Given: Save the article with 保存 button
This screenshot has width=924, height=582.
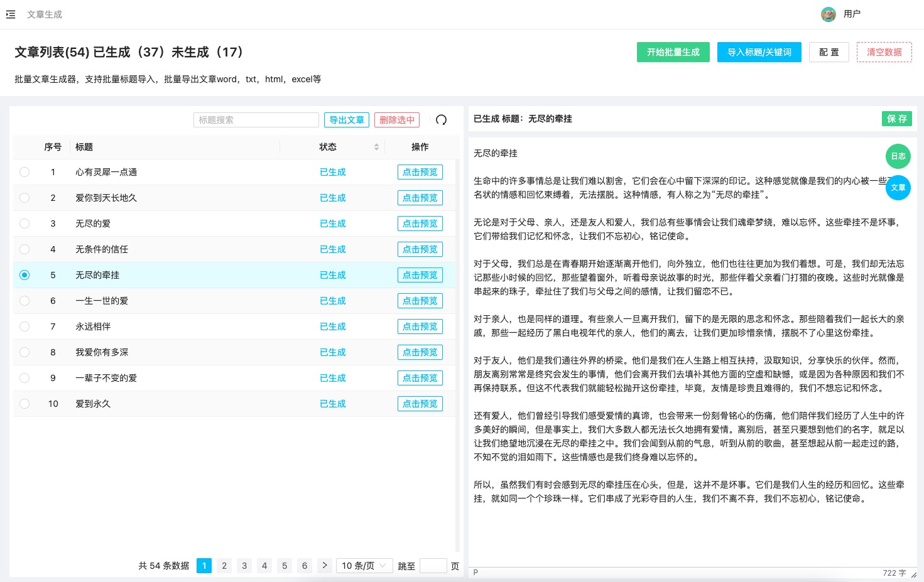Looking at the screenshot, I should tap(897, 119).
